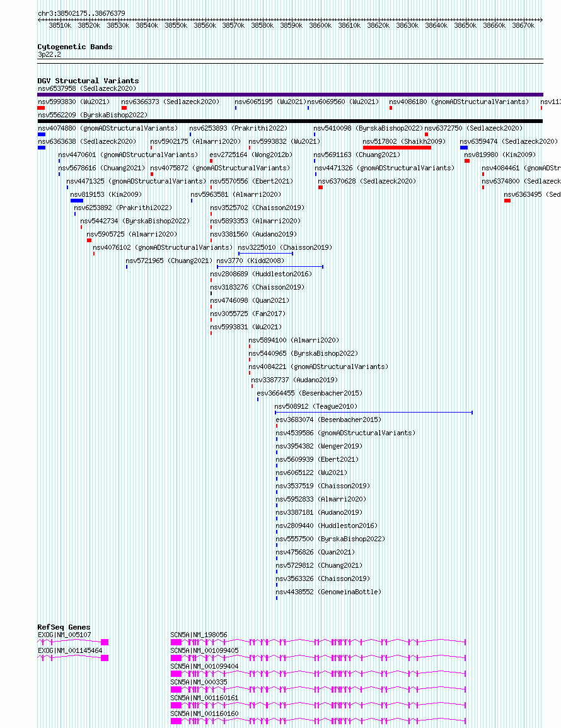This screenshot has height=728, width=561.
Task: Click the nsv5410098 (ByrskaBishop2022) label
Action: pos(368,127)
